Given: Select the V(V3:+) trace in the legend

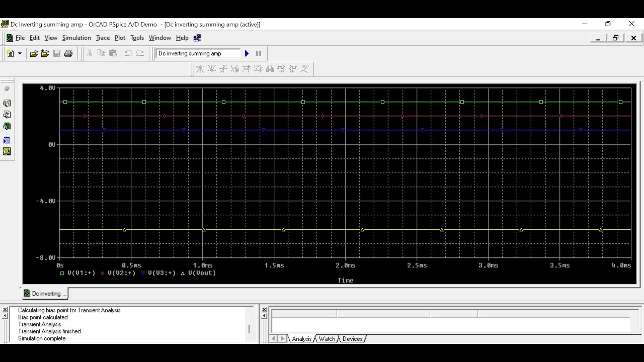Looking at the screenshot, I should click(x=162, y=273).
